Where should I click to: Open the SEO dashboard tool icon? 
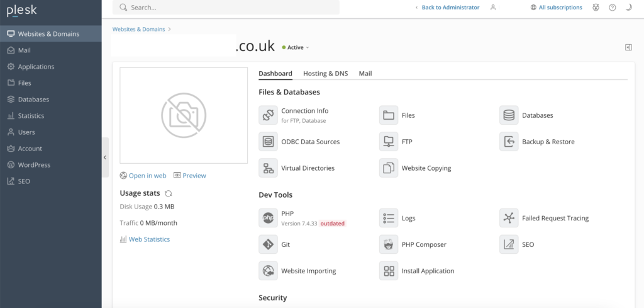tap(509, 244)
